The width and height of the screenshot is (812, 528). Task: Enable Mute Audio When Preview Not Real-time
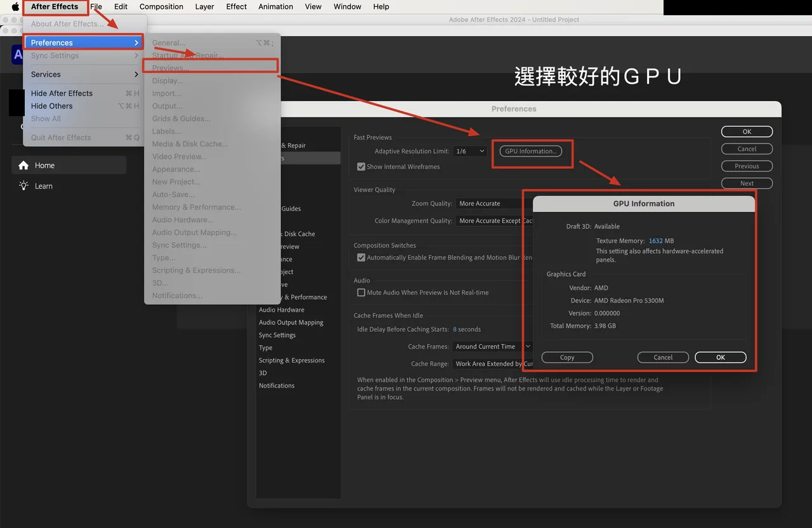pyautogui.click(x=361, y=293)
